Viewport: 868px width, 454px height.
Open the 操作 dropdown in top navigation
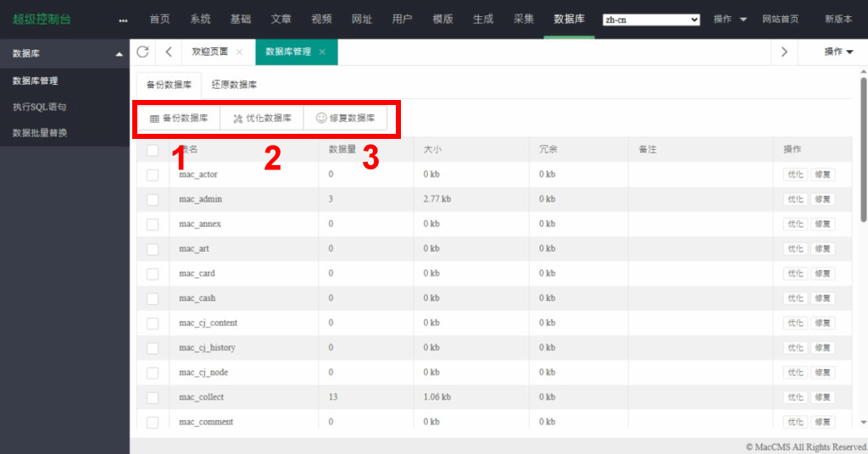click(730, 19)
